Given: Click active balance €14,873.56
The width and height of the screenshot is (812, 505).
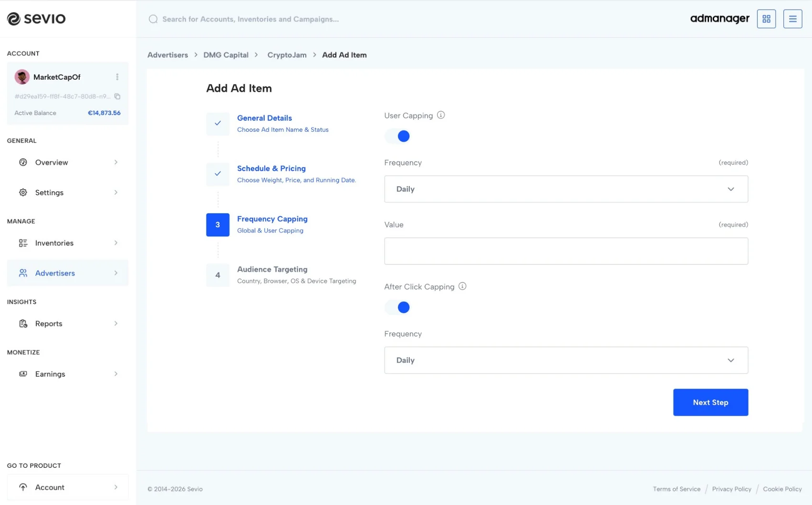Looking at the screenshot, I should click(x=104, y=113).
